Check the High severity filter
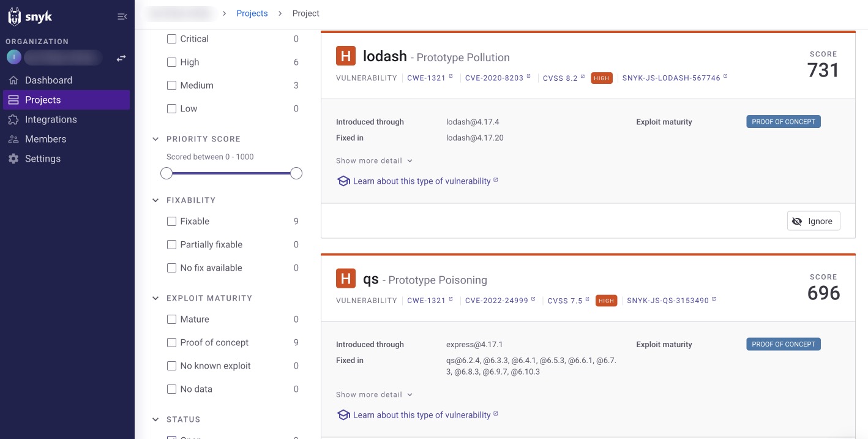This screenshot has width=868, height=439. click(x=172, y=62)
